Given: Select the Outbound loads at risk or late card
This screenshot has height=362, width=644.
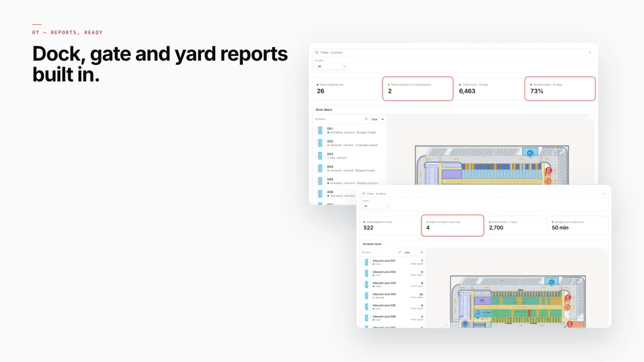Looking at the screenshot, I should click(452, 226).
